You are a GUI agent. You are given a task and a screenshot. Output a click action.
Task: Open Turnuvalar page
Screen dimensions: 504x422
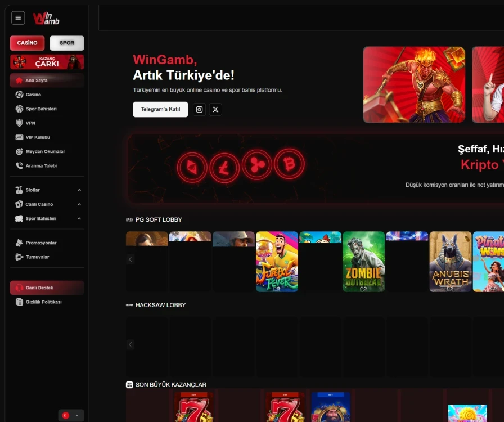tap(47, 257)
